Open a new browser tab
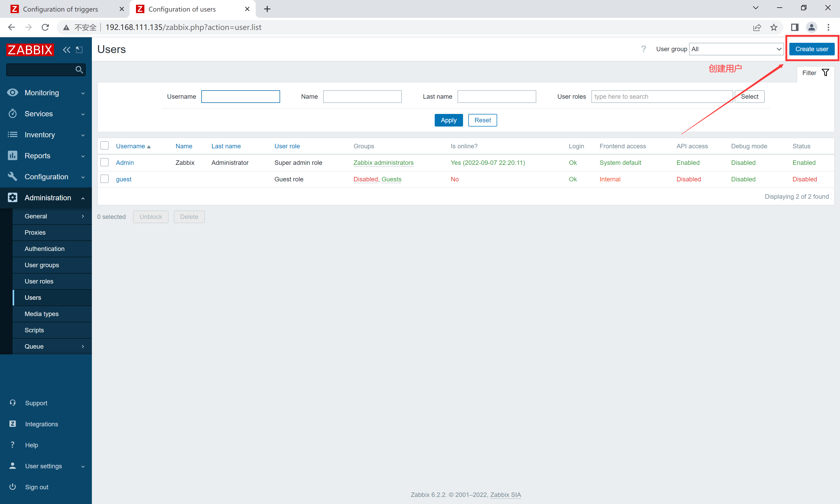Image resolution: width=840 pixels, height=504 pixels. (x=267, y=9)
